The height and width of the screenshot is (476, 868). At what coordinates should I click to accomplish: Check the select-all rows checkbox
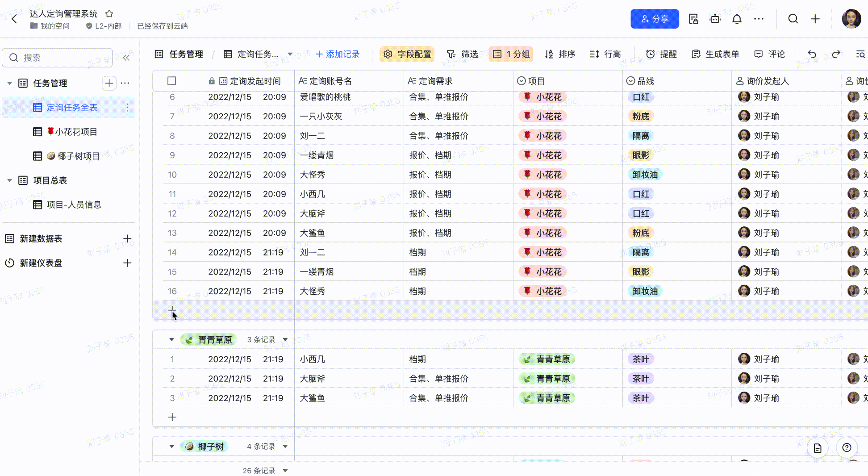(x=171, y=81)
